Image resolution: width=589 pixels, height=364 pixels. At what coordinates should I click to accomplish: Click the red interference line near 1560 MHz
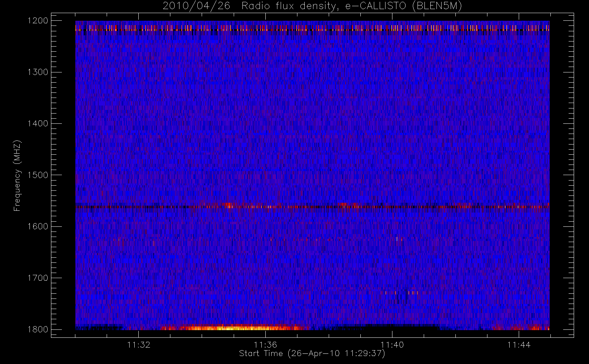(x=312, y=207)
